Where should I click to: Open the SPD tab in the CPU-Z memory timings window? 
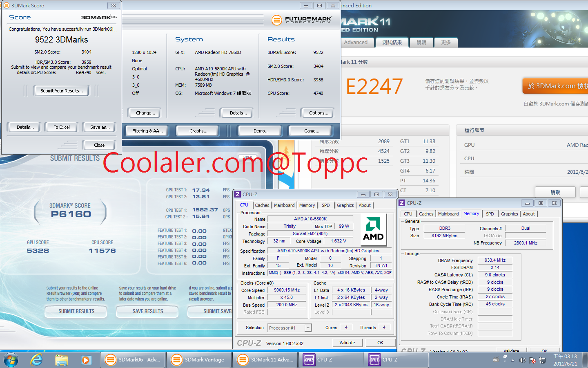point(490,214)
